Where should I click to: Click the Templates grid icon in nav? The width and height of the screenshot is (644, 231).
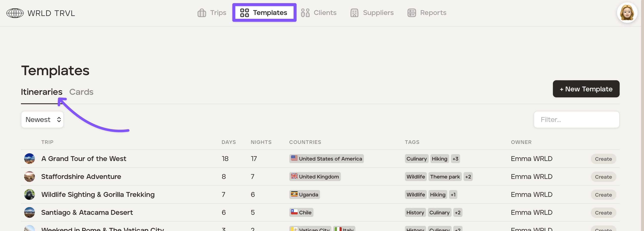pyautogui.click(x=244, y=13)
